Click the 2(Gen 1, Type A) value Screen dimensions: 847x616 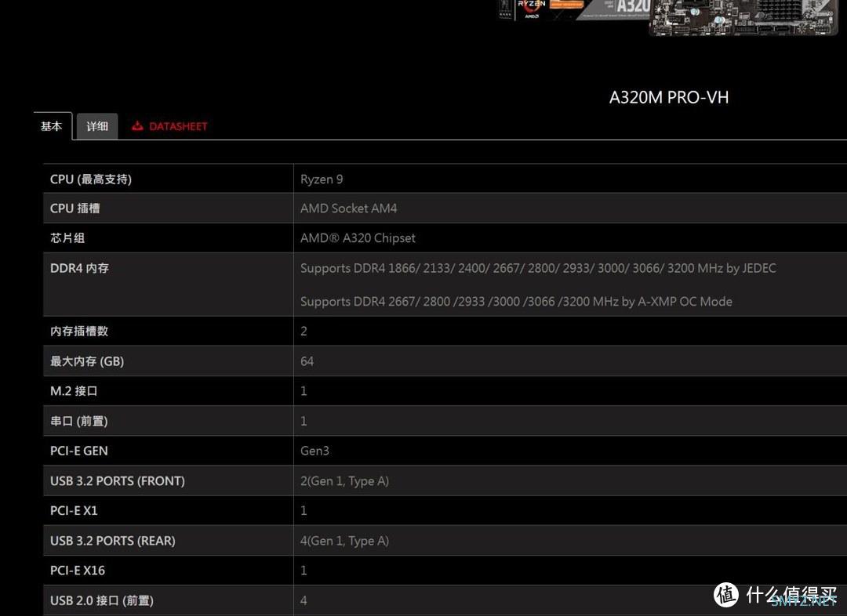(344, 481)
